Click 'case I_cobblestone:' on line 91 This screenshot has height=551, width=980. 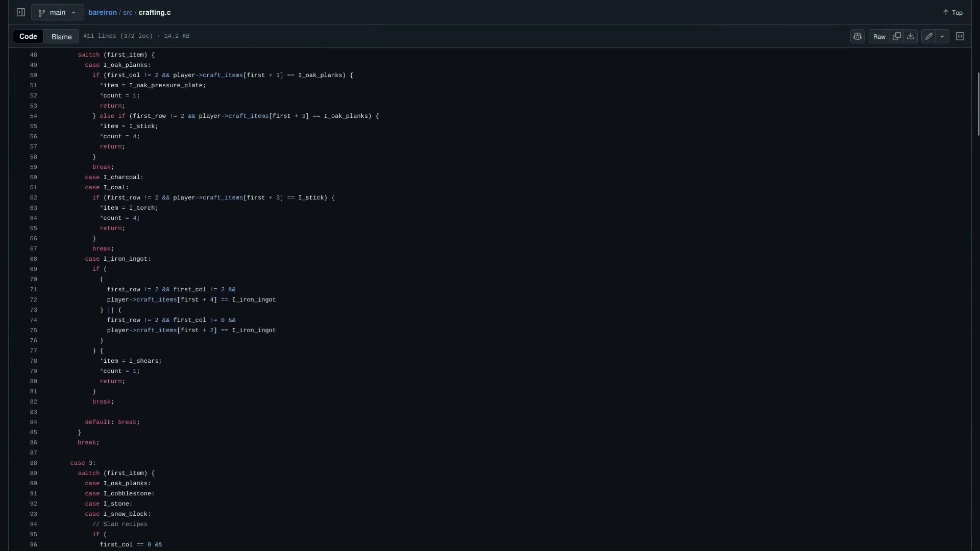click(x=119, y=493)
